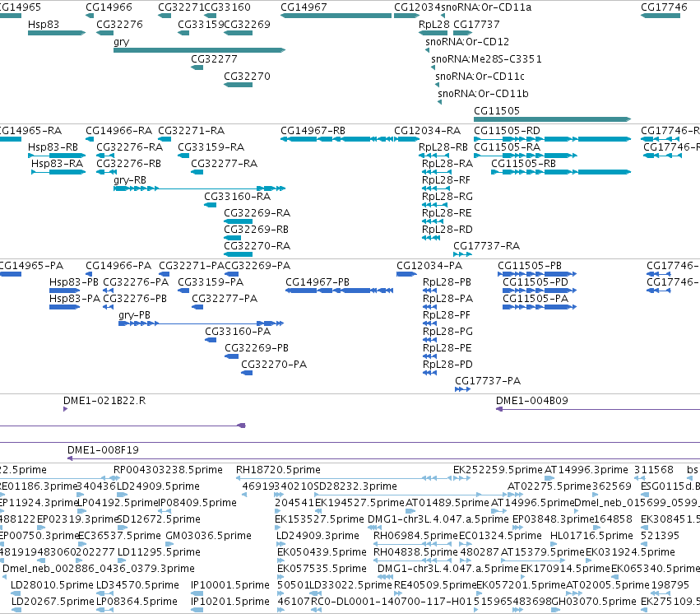Select IP10001.5prime EST label

point(230,585)
